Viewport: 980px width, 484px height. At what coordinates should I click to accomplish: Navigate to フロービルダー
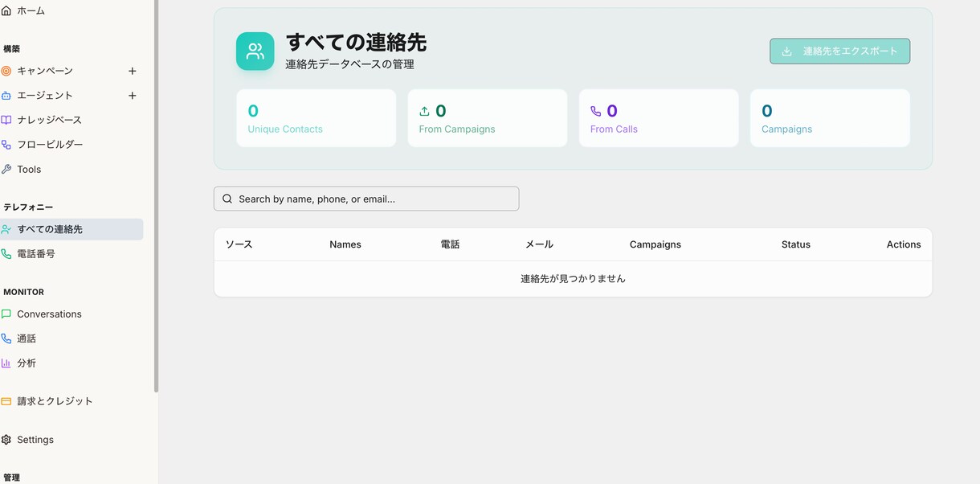click(x=50, y=145)
